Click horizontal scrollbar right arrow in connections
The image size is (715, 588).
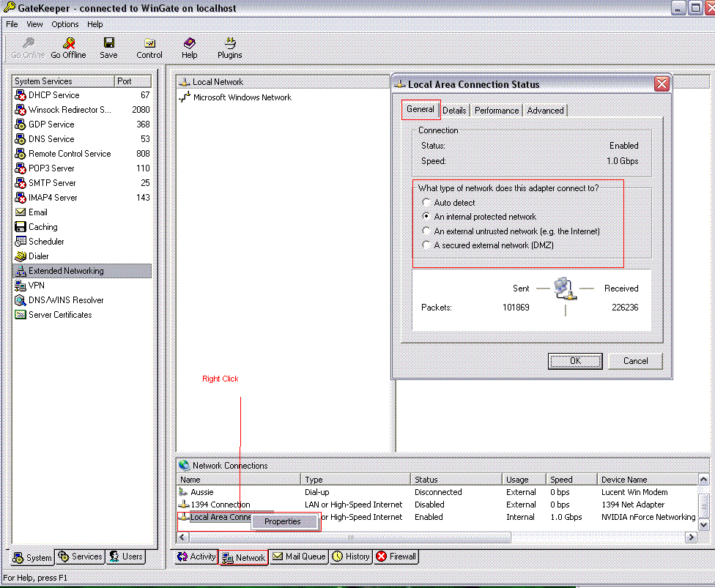tap(692, 537)
